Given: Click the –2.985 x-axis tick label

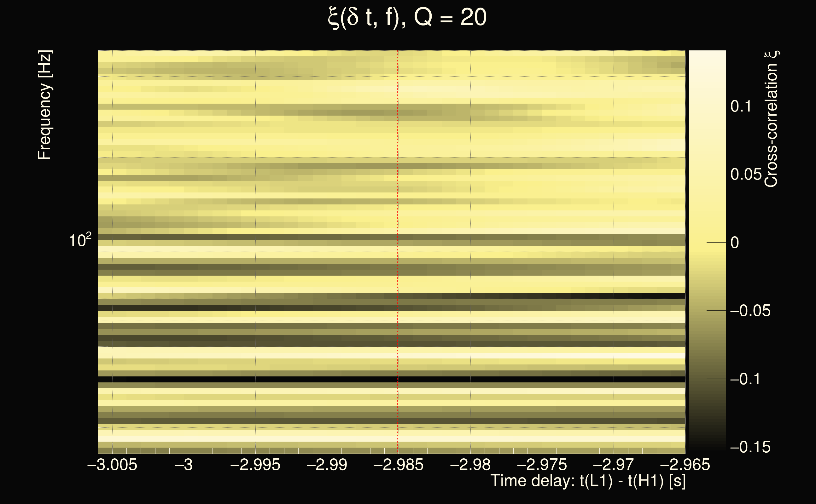Looking at the screenshot, I should tap(399, 465).
